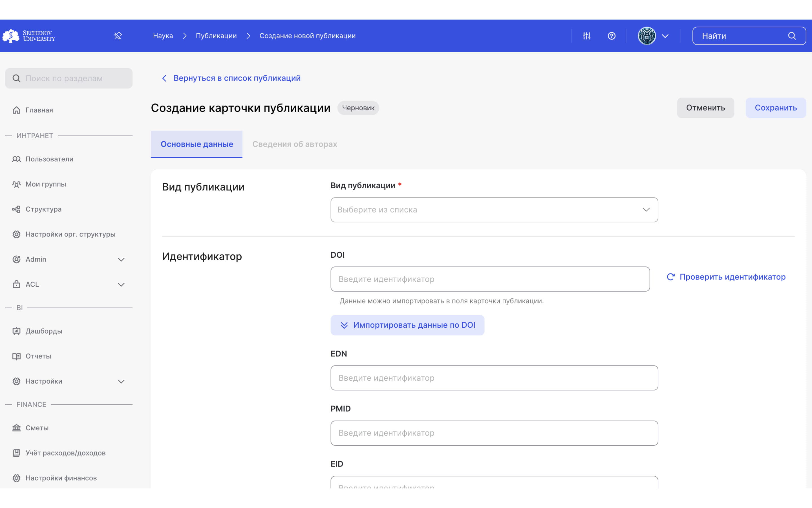Open the settings sliders icon in the header
812x508 pixels.
pyautogui.click(x=586, y=36)
